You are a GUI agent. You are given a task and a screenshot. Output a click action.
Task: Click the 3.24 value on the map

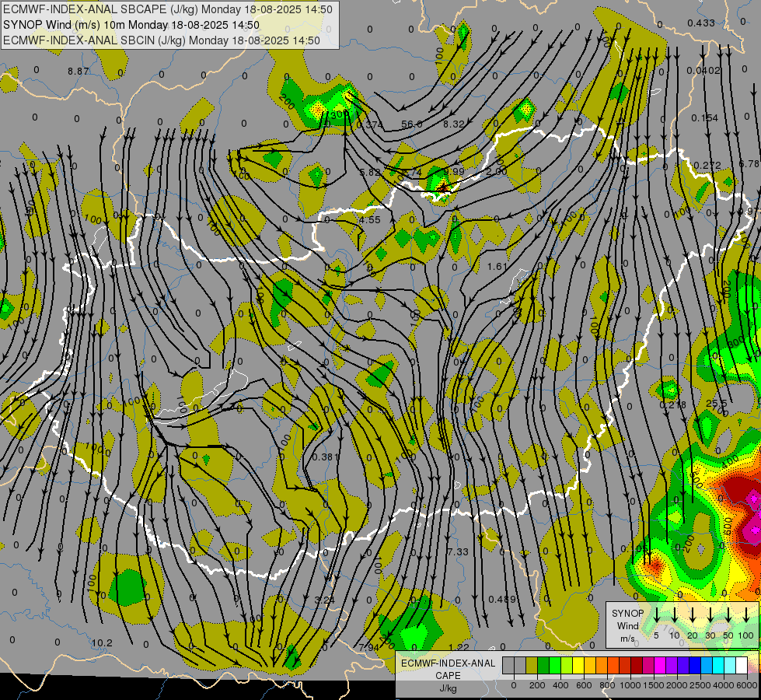[x=325, y=600]
